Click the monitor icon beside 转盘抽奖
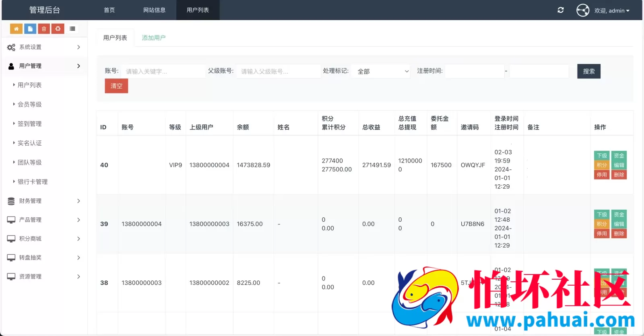This screenshot has width=644, height=336. [x=11, y=258]
